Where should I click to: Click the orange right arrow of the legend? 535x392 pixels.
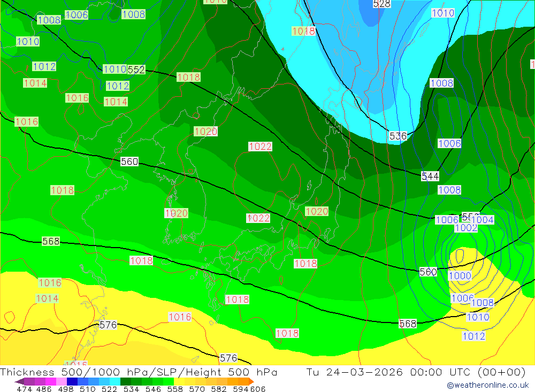(x=251, y=381)
